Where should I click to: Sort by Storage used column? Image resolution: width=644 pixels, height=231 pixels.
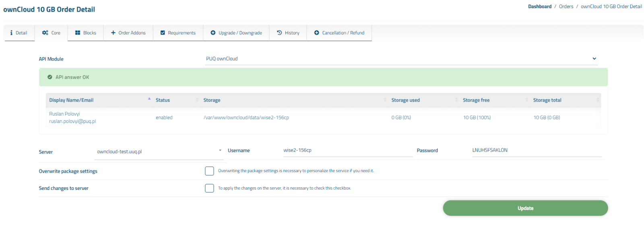pos(424,100)
